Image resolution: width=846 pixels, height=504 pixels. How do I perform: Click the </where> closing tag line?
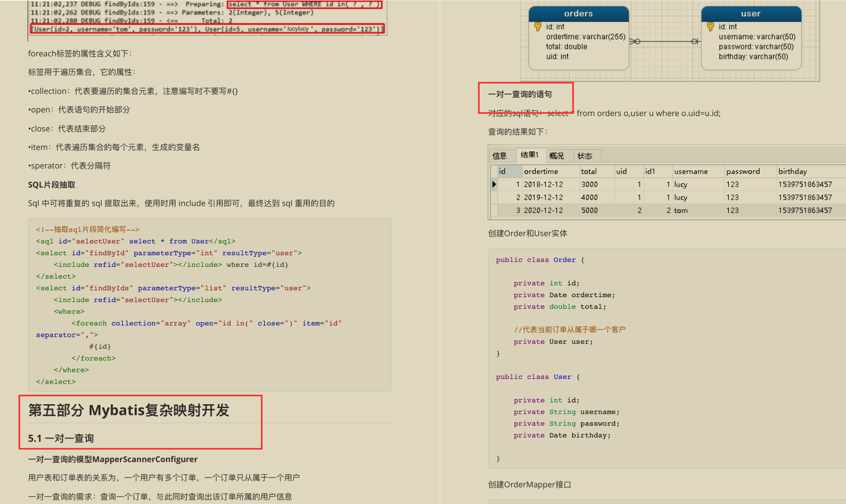[71, 370]
